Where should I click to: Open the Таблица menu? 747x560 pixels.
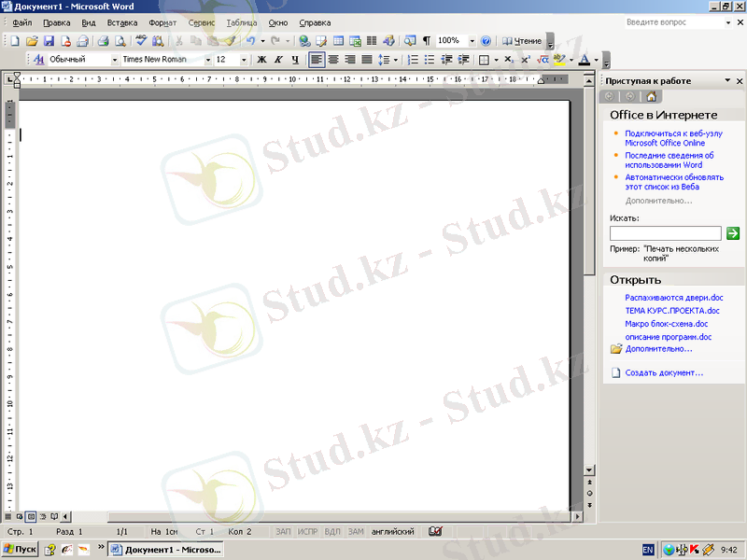pos(241,21)
